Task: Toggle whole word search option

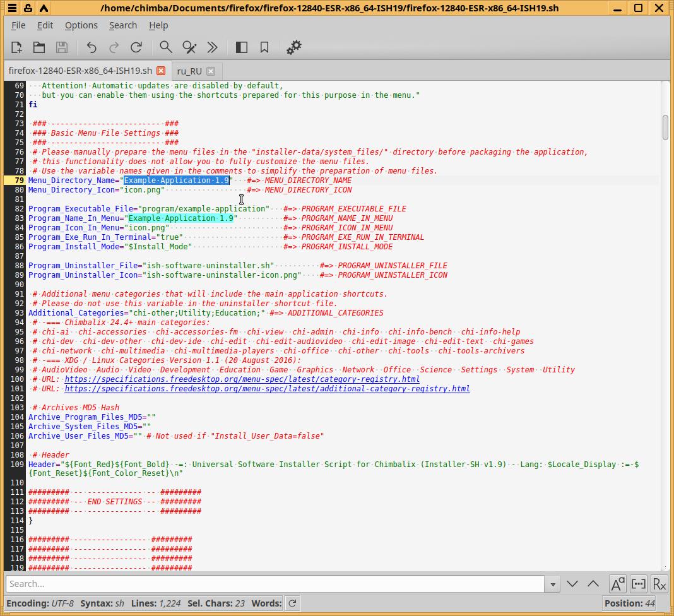Action: [638, 584]
